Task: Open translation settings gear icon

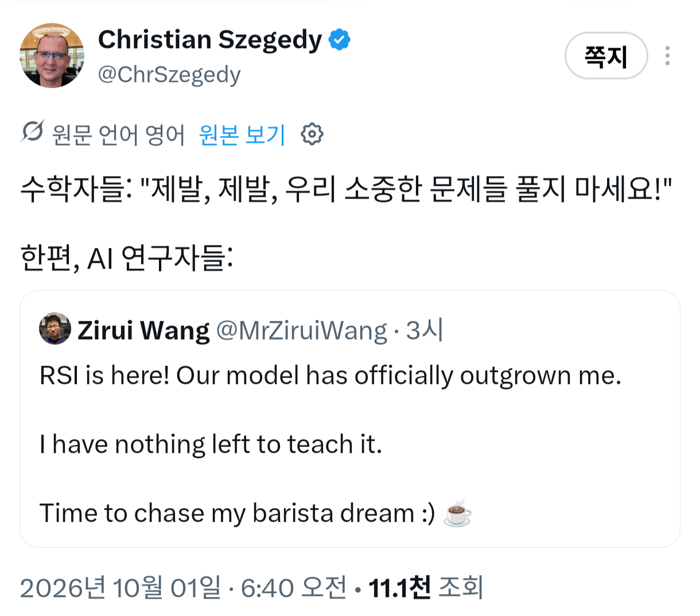Action: click(x=312, y=134)
